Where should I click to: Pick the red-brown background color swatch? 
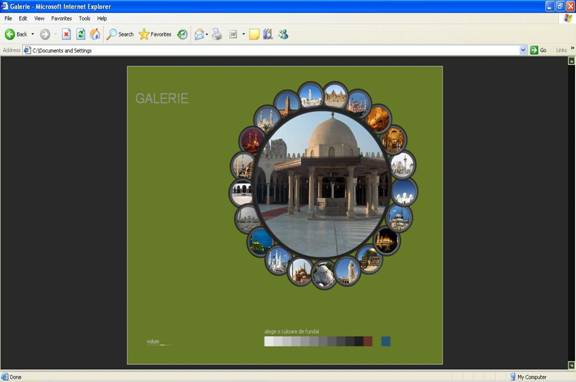(x=368, y=341)
